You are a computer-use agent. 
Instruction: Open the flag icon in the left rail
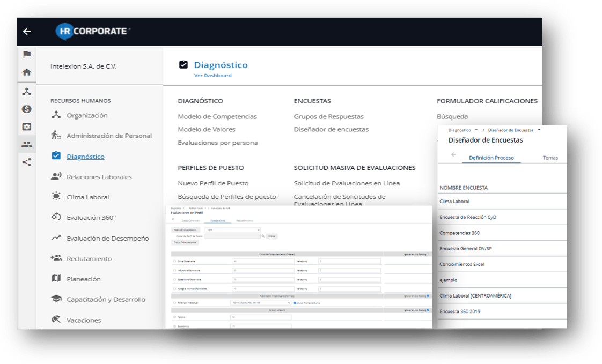pyautogui.click(x=26, y=55)
